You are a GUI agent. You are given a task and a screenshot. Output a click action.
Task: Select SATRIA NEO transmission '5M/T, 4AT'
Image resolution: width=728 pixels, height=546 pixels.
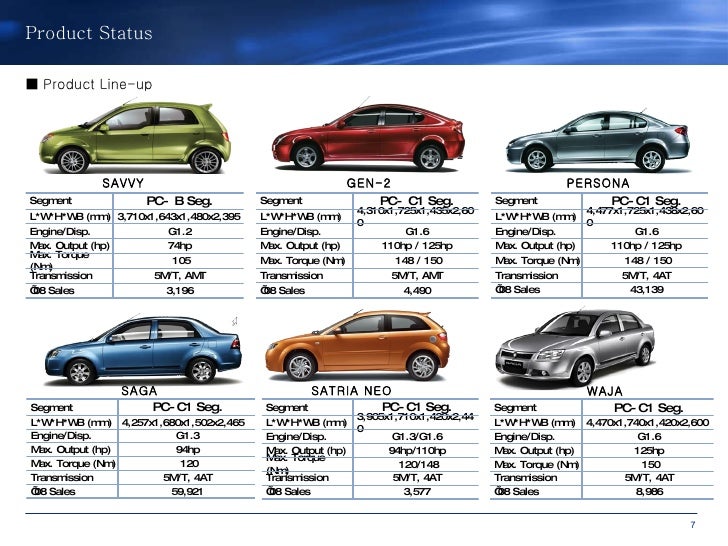point(417,477)
